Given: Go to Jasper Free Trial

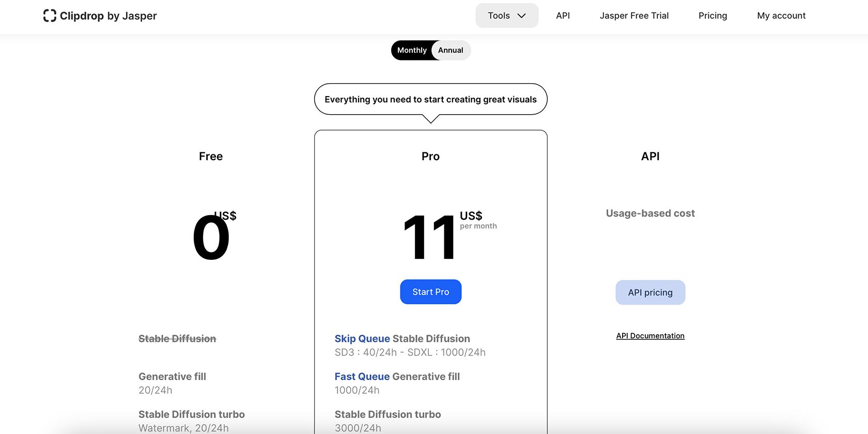Looking at the screenshot, I should [634, 16].
